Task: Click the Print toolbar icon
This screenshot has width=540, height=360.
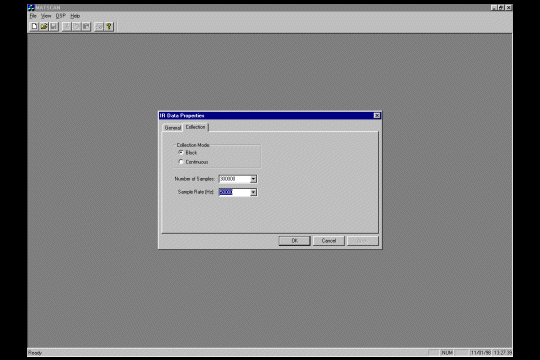Action: pyautogui.click(x=99, y=27)
